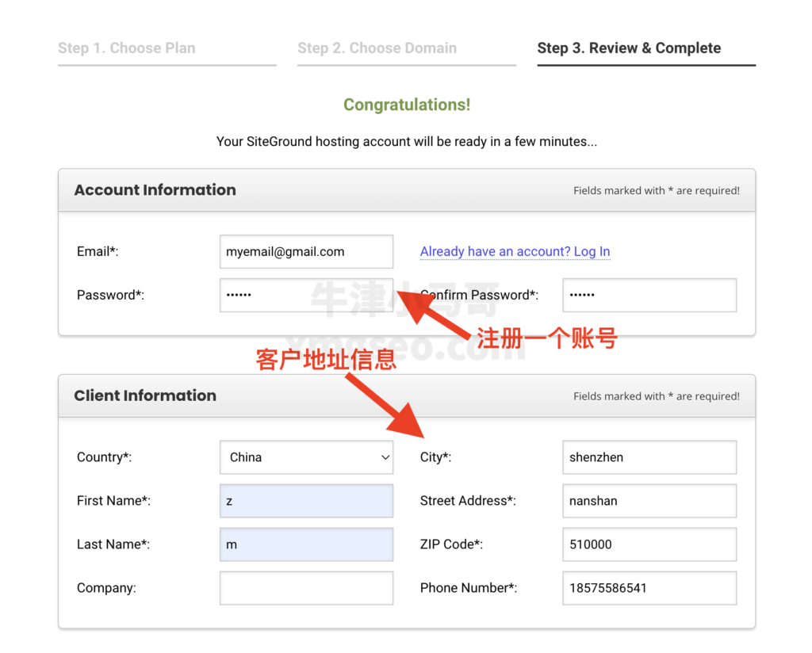Click required-fields note in Client Information
The width and height of the screenshot is (812, 653).
coord(656,396)
